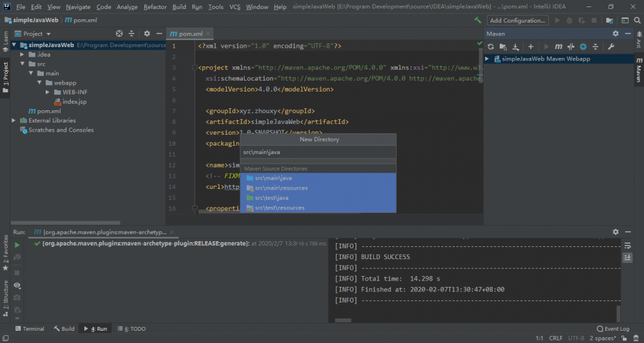This screenshot has width=644, height=343.
Task: Expand the WEB-INF folder
Action: click(x=48, y=92)
